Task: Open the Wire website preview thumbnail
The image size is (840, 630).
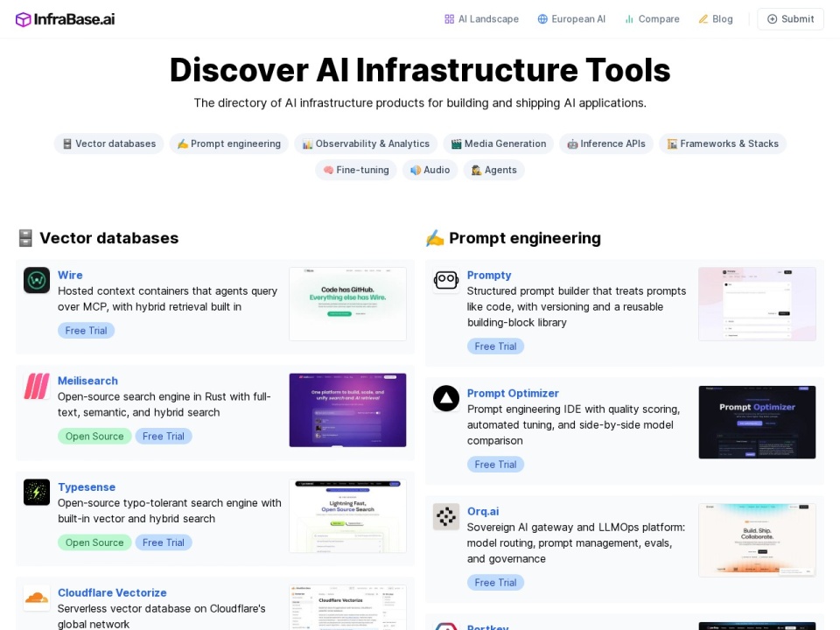Action: point(347,304)
